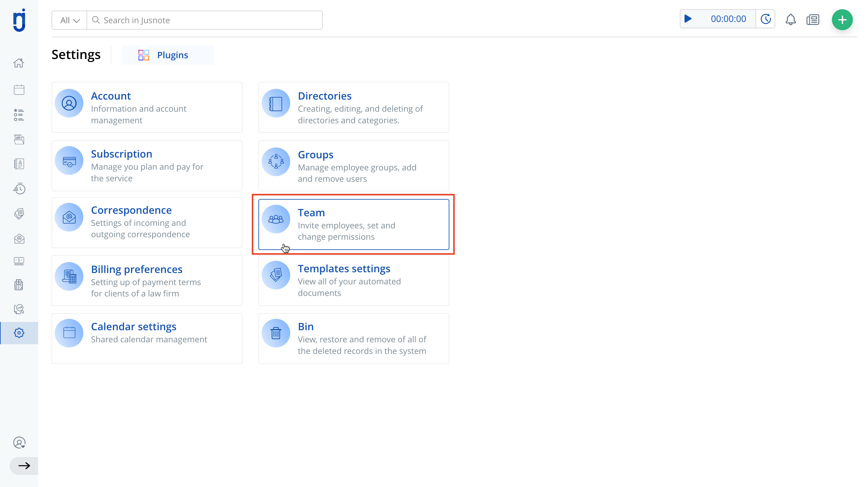Open the reports analytics sidebar icon
868x487 pixels.
pyautogui.click(x=19, y=309)
